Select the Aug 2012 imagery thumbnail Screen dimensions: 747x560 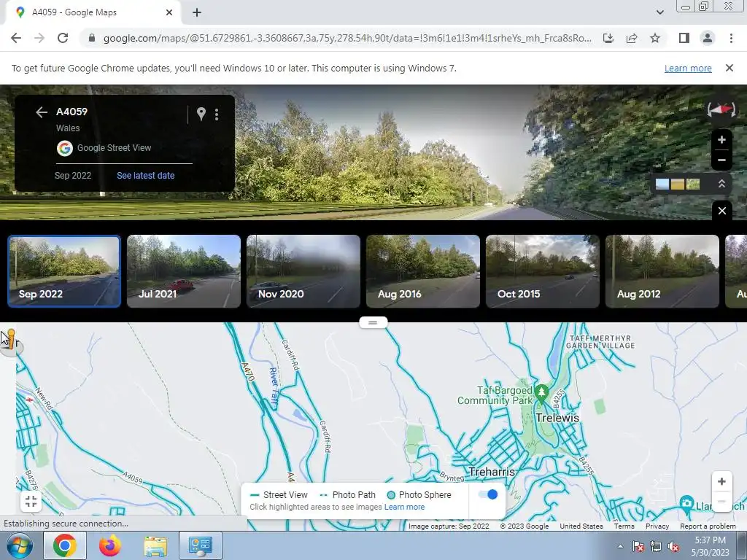click(x=662, y=271)
